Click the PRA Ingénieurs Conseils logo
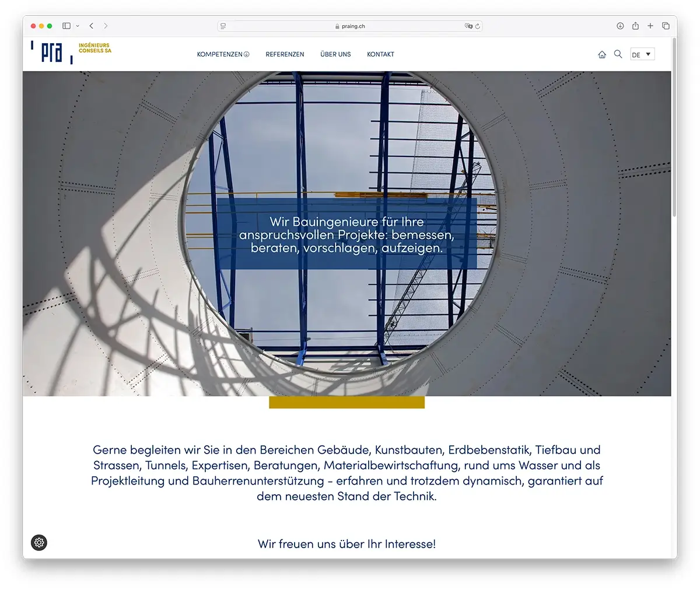 pyautogui.click(x=71, y=52)
